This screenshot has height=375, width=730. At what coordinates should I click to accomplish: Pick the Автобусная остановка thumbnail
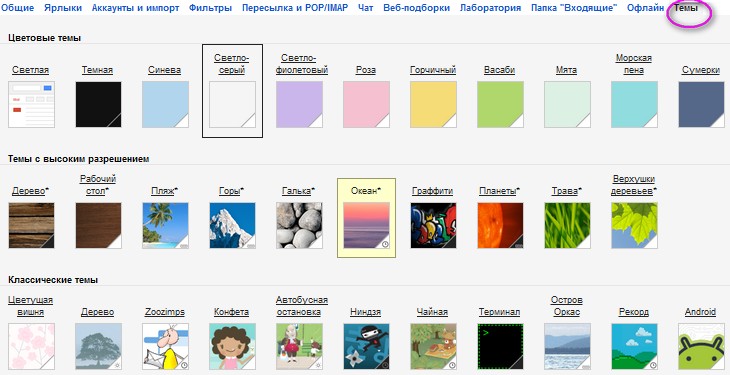pos(299,347)
